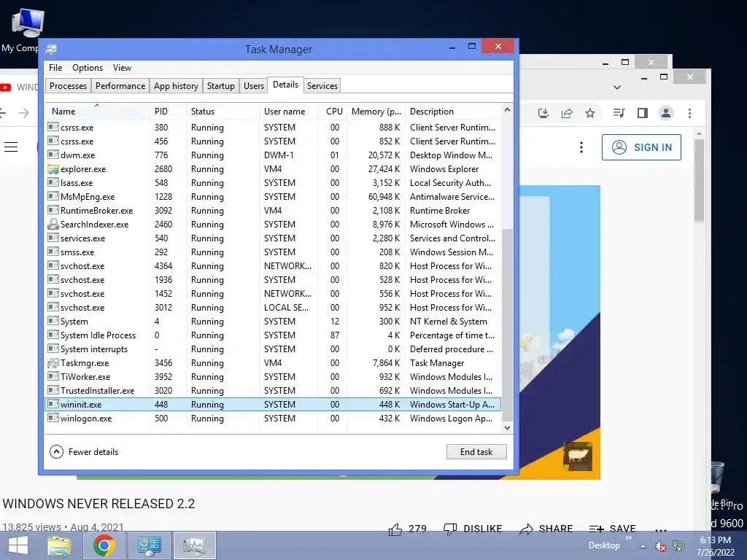Click the SAVE button
This screenshot has height=560, width=747.
612,529
